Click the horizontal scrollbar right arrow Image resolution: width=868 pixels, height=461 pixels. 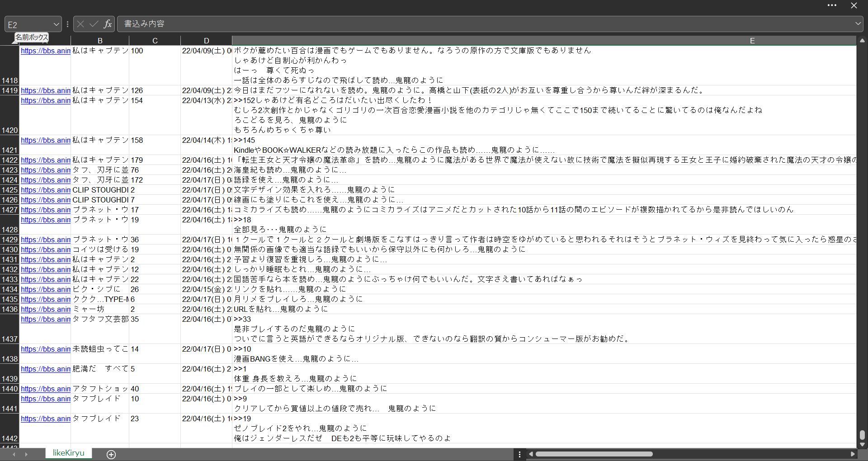[853, 454]
